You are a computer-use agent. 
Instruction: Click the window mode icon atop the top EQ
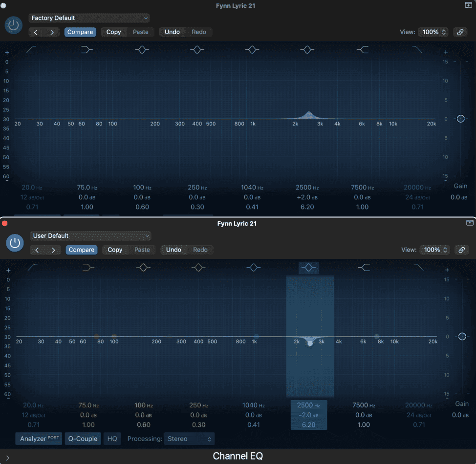pos(468,5)
